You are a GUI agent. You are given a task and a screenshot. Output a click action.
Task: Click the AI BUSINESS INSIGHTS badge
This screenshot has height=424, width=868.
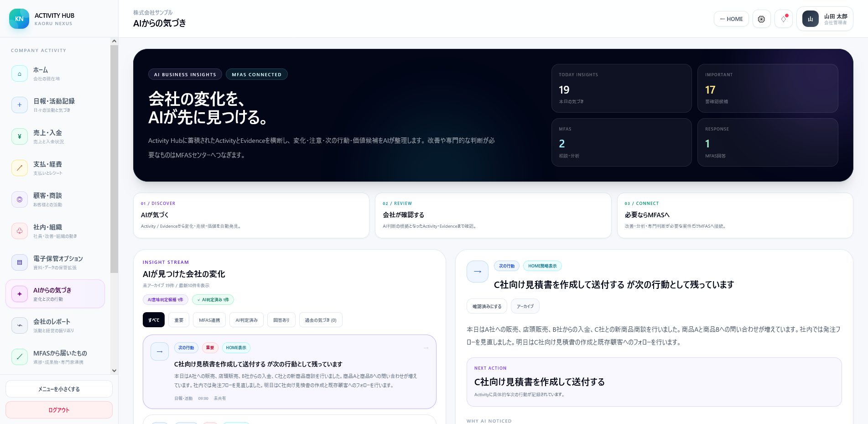click(185, 74)
